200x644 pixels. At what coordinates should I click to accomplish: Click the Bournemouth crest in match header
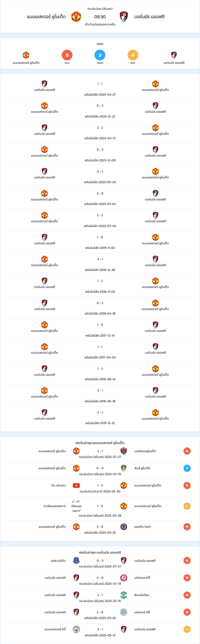pos(124,17)
